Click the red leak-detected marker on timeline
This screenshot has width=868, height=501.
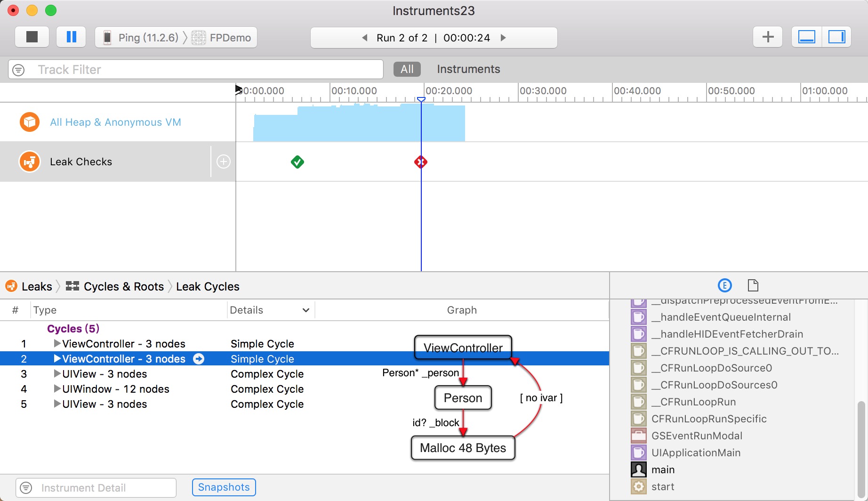click(420, 162)
